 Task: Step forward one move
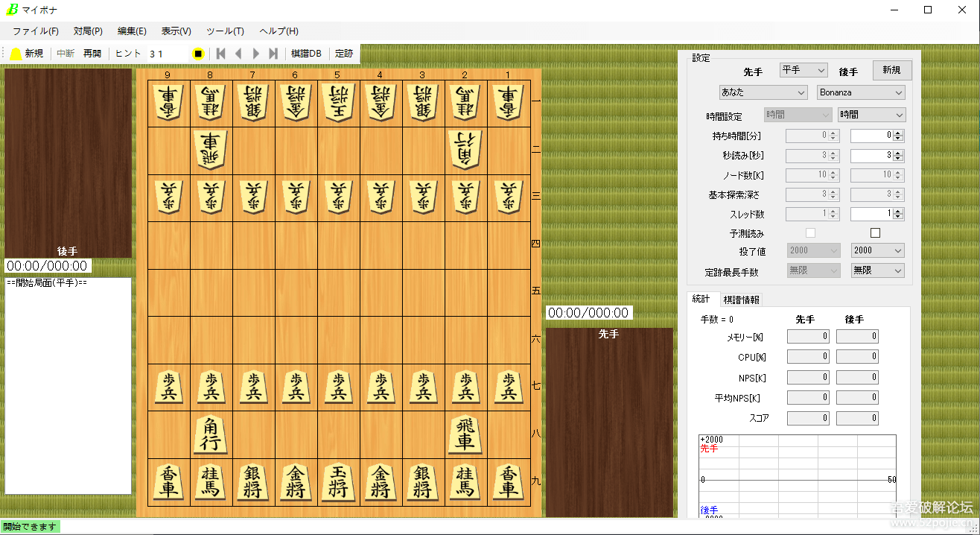[256, 54]
